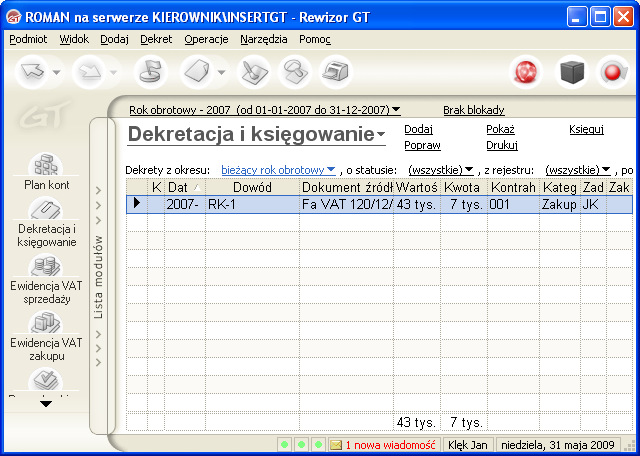Image resolution: width=640 pixels, height=456 pixels.
Task: Sort by the Dat column header
Action: pyautogui.click(x=185, y=187)
